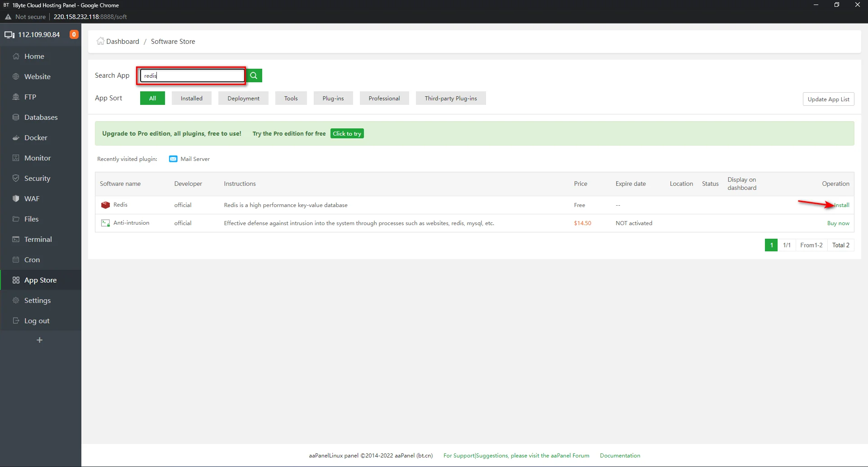The image size is (868, 467).
Task: Click the Mail Server envelope icon
Action: point(173,159)
